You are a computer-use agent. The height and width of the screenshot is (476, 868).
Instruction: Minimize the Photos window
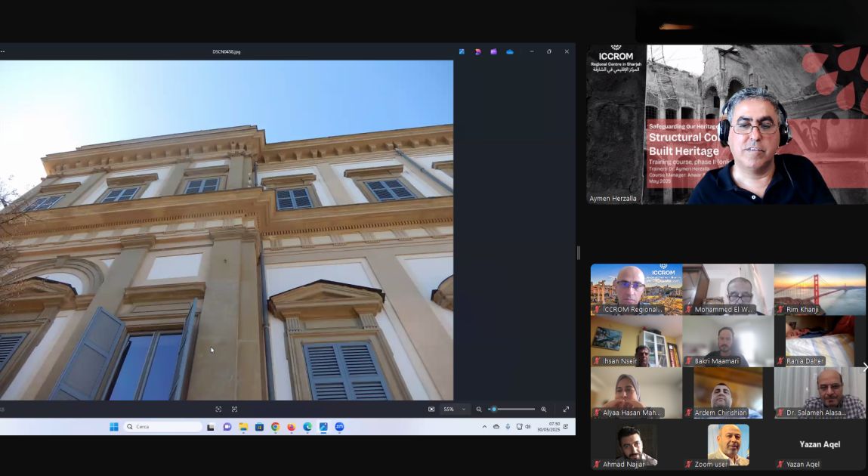(531, 51)
